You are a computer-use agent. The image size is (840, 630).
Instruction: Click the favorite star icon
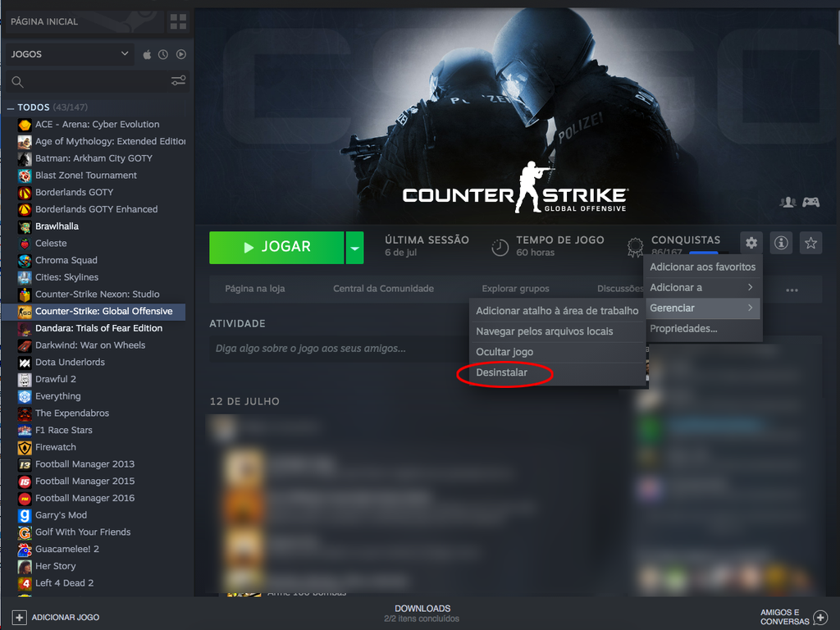click(x=810, y=243)
